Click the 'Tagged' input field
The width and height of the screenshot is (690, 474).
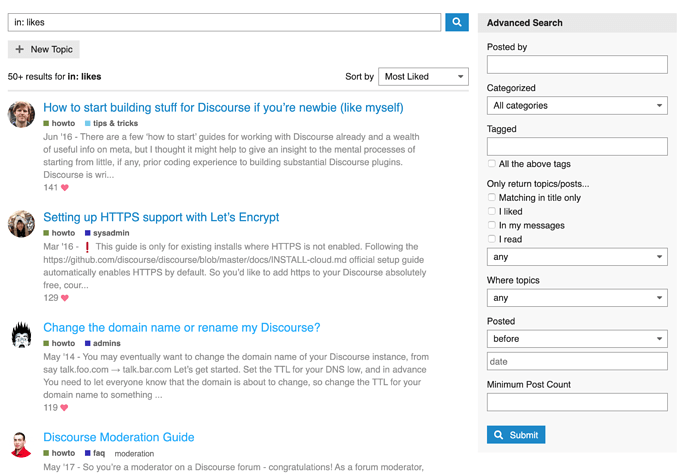point(577,147)
